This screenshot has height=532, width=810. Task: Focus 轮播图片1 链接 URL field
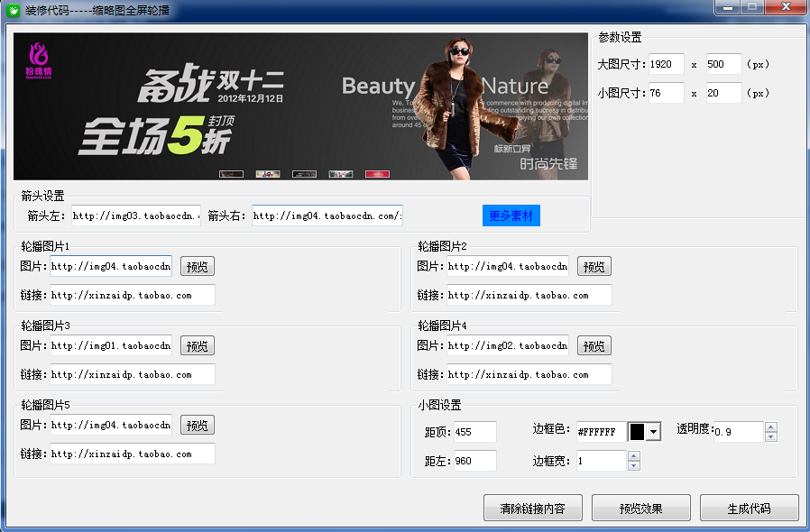point(133,295)
